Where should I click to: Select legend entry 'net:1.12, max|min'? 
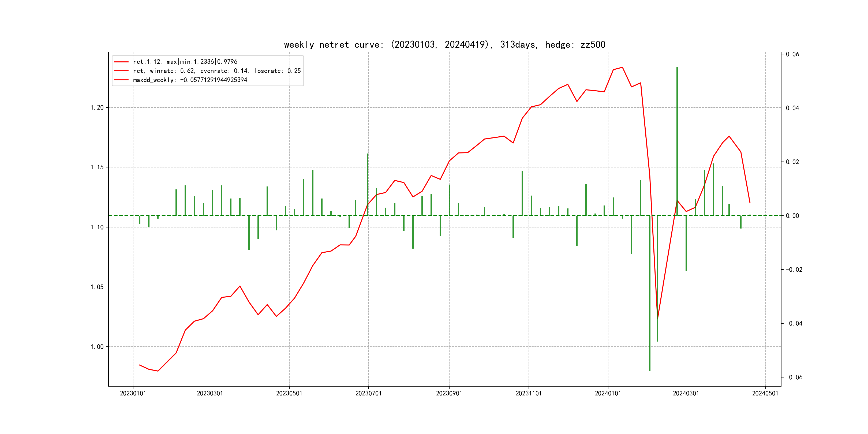(x=185, y=62)
